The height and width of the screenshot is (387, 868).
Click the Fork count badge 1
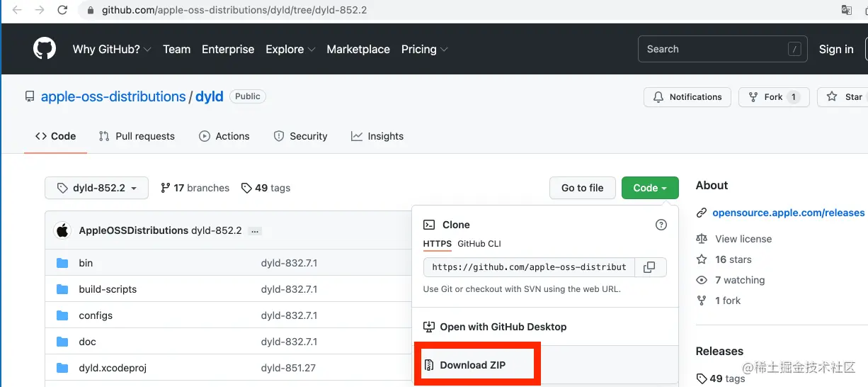point(794,97)
